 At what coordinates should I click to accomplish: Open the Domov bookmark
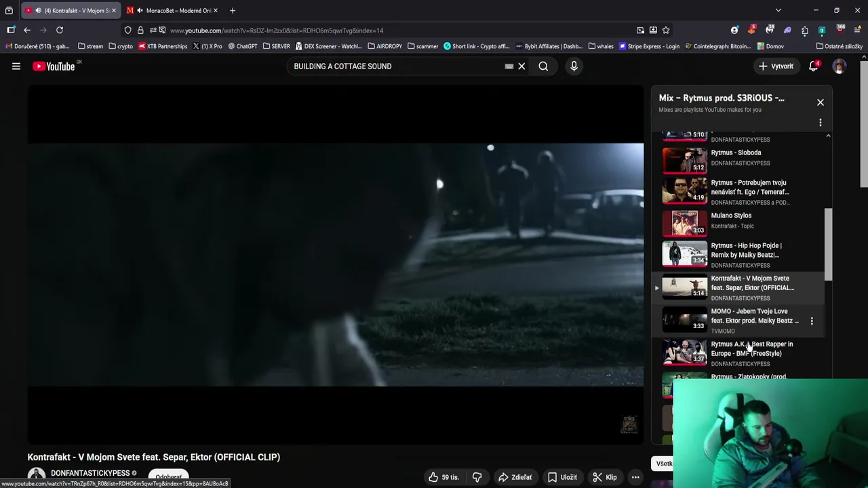coord(770,46)
